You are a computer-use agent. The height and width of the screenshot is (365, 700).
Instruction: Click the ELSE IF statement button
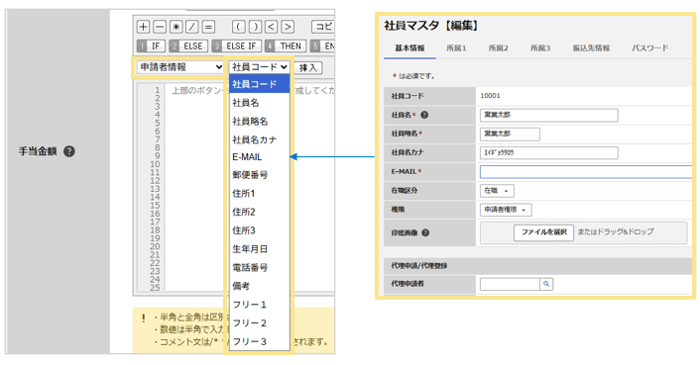(x=237, y=46)
